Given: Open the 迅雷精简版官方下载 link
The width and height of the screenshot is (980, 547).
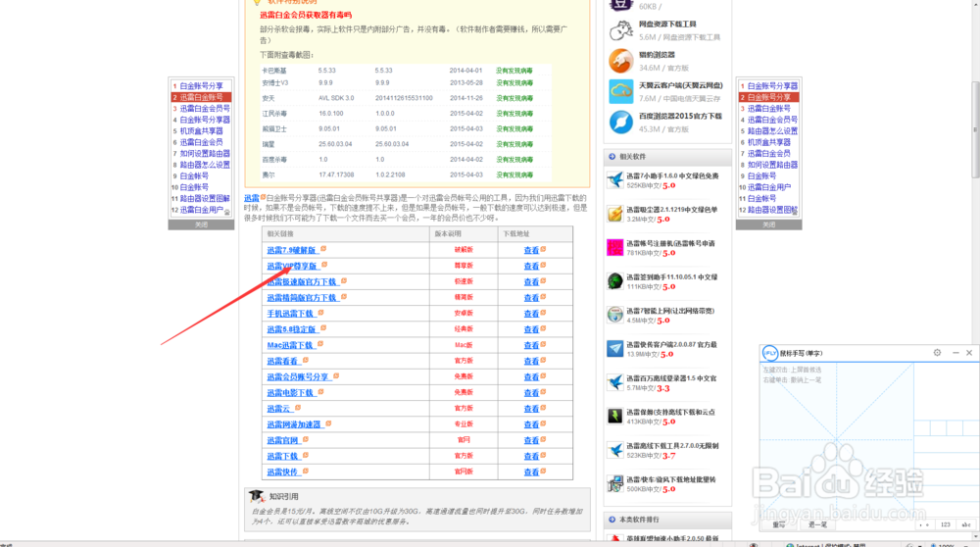Looking at the screenshot, I should pyautogui.click(x=303, y=298).
